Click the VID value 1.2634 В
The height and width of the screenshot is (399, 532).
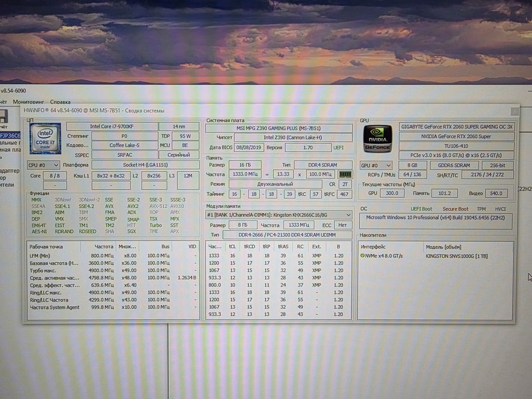(187, 278)
